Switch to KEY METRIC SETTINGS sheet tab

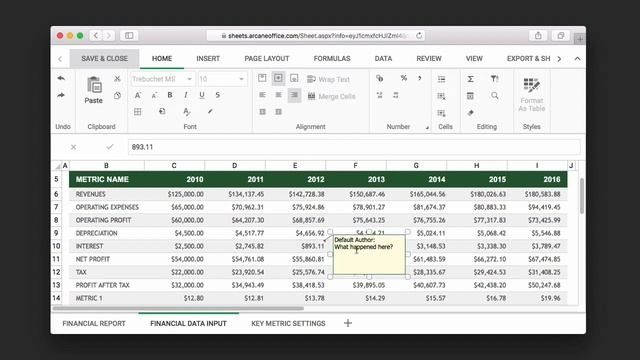(x=288, y=323)
